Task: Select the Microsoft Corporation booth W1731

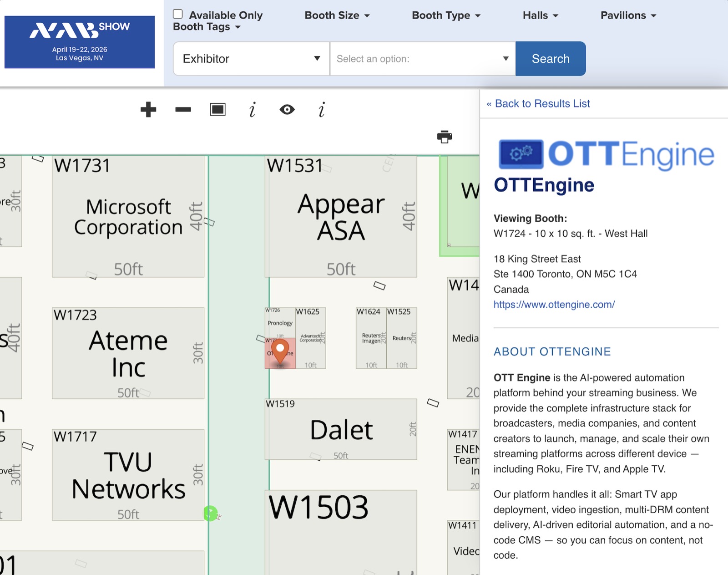Action: click(128, 217)
